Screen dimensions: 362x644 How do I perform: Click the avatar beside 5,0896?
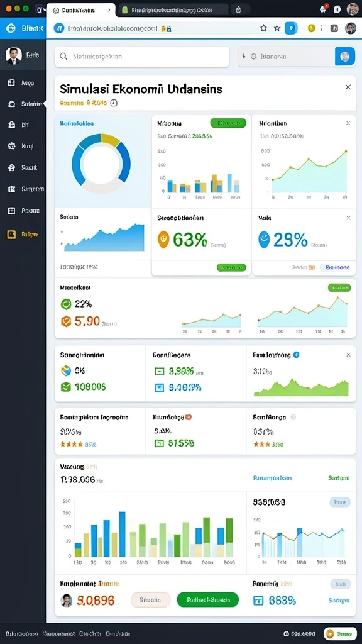[67, 600]
